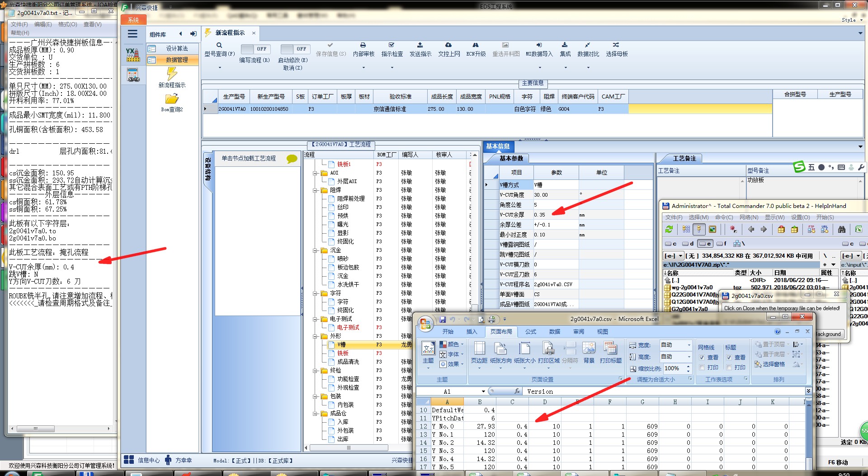Collapse 成品仓 tree node
The image size is (868, 476).
point(315,414)
